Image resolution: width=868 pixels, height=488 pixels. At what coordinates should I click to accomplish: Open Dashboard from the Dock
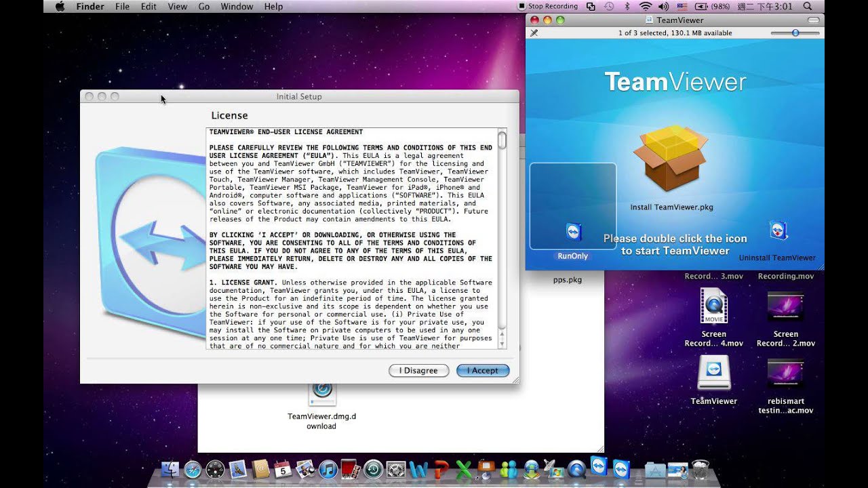(215, 469)
